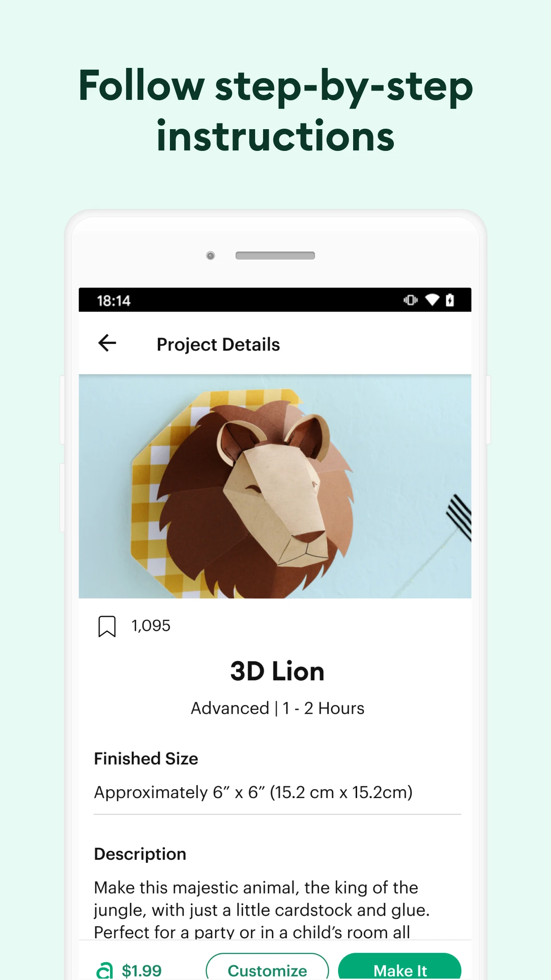The image size is (551, 980).
Task: Select the Project Details header title
Action: pyautogui.click(x=218, y=345)
